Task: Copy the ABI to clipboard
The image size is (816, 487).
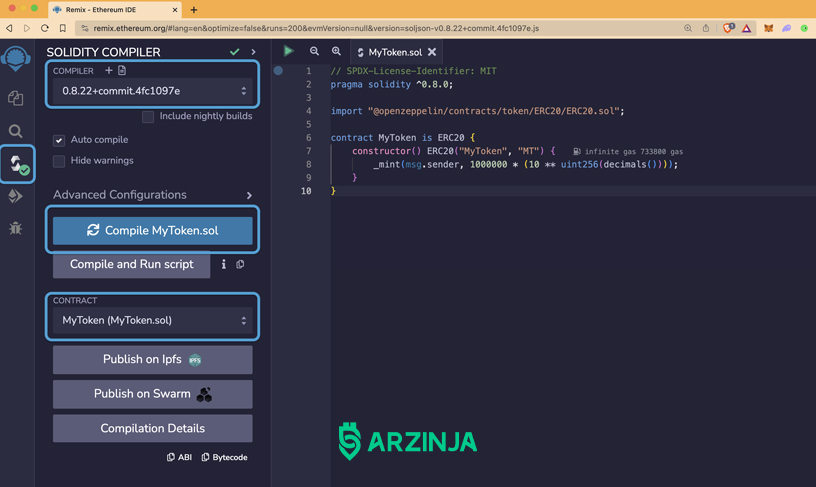Action: (x=180, y=457)
